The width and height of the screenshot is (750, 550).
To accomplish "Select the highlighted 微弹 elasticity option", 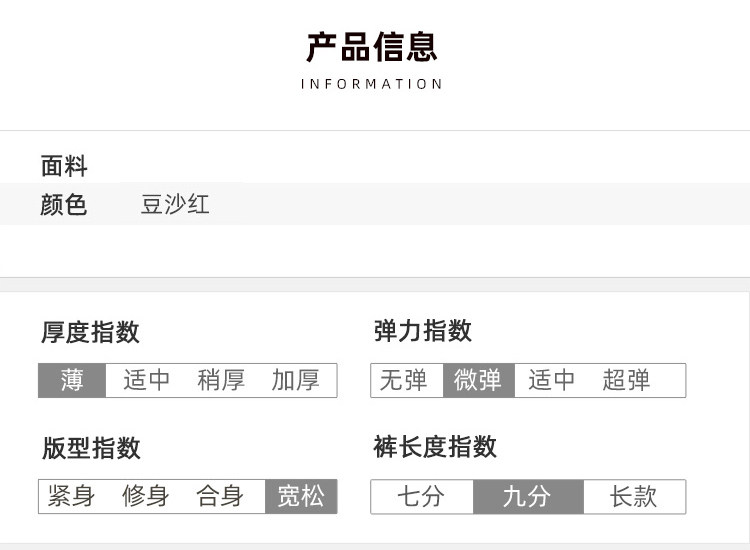I will click(x=479, y=380).
